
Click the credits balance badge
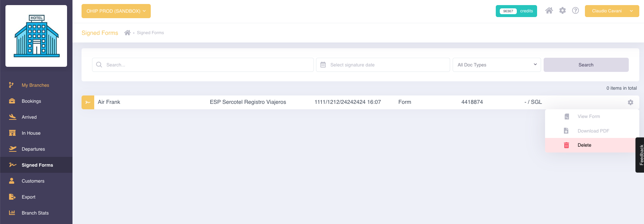click(x=516, y=11)
